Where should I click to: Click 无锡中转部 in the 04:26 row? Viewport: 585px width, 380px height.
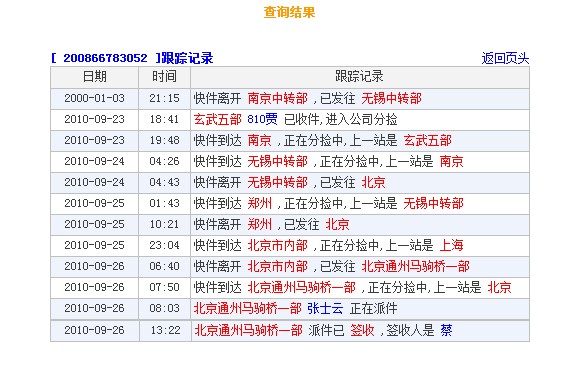[278, 161]
